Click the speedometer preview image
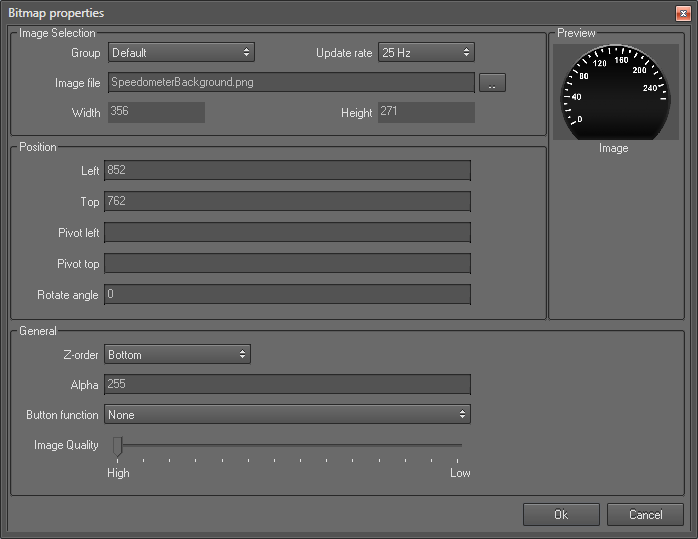This screenshot has width=698, height=539. coord(613,91)
